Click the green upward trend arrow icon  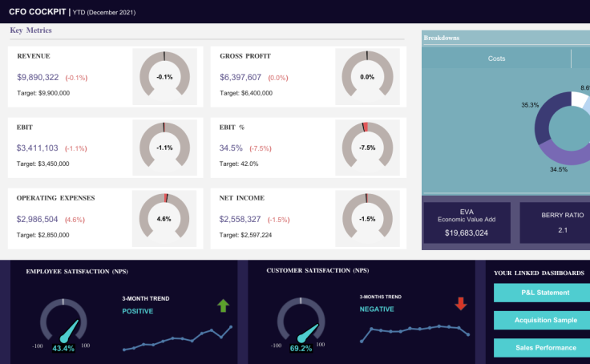click(222, 305)
